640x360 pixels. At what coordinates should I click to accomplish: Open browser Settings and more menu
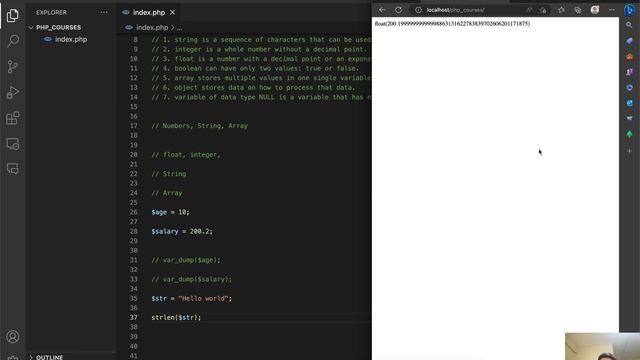(x=611, y=10)
